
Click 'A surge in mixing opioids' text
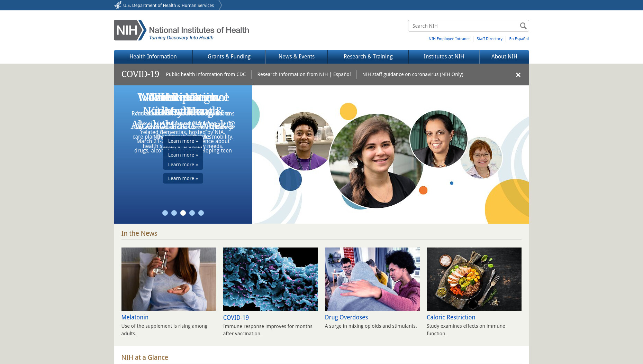coord(371,326)
